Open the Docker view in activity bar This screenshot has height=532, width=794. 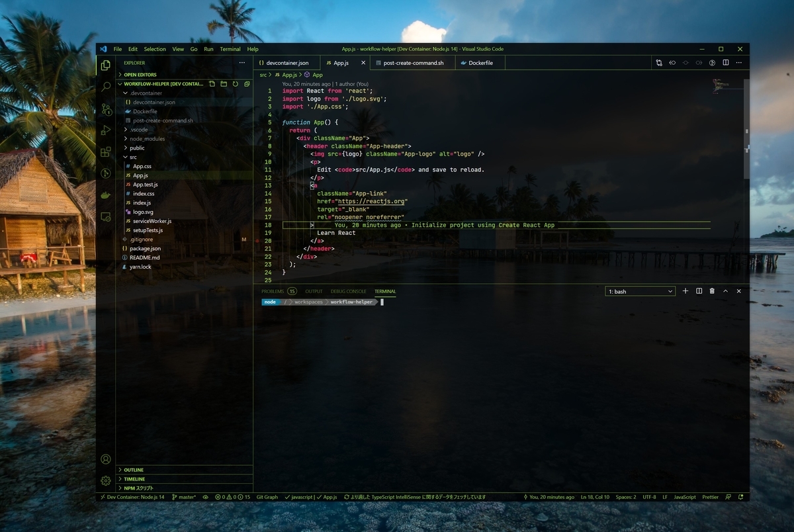[x=106, y=195]
